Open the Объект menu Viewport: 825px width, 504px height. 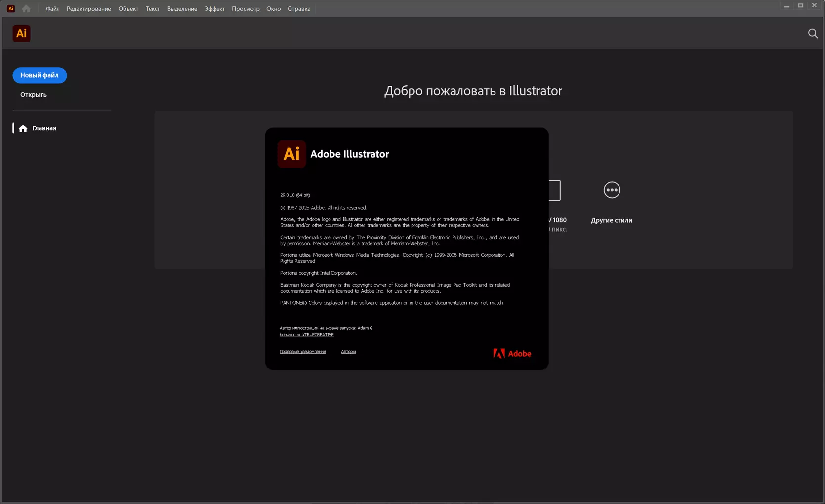click(x=128, y=9)
